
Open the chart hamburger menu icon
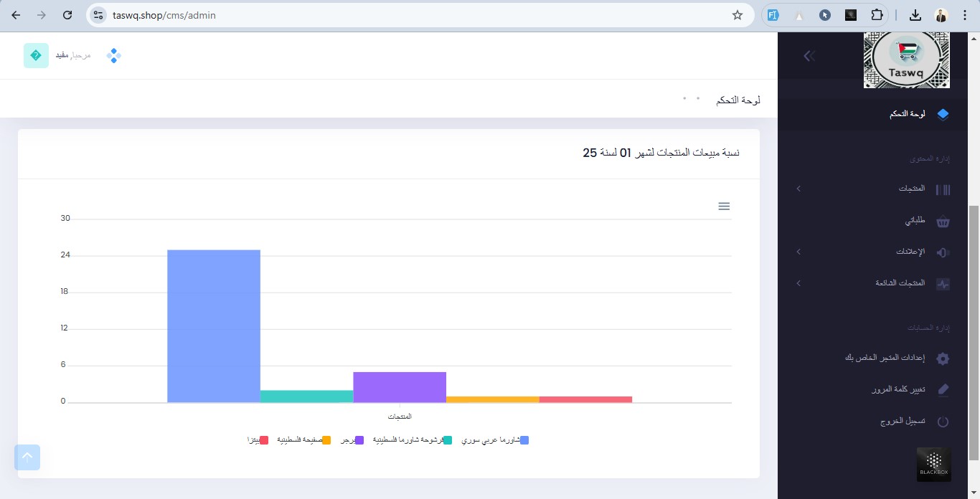[x=724, y=206]
